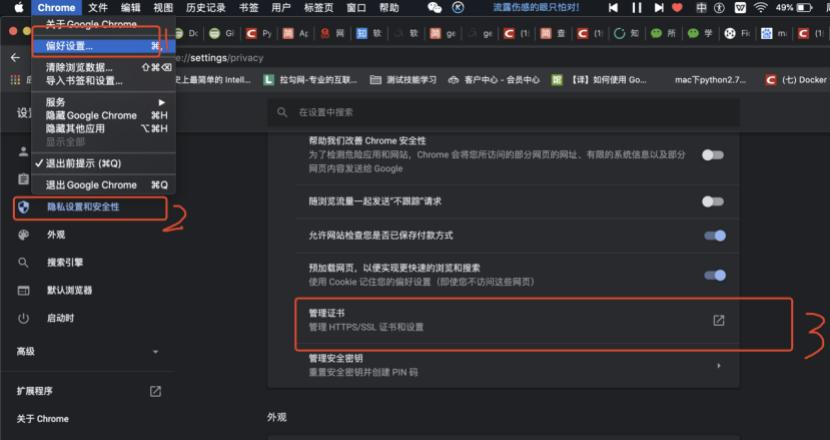
Task: Click the search magnifier in settings
Action: [282, 112]
